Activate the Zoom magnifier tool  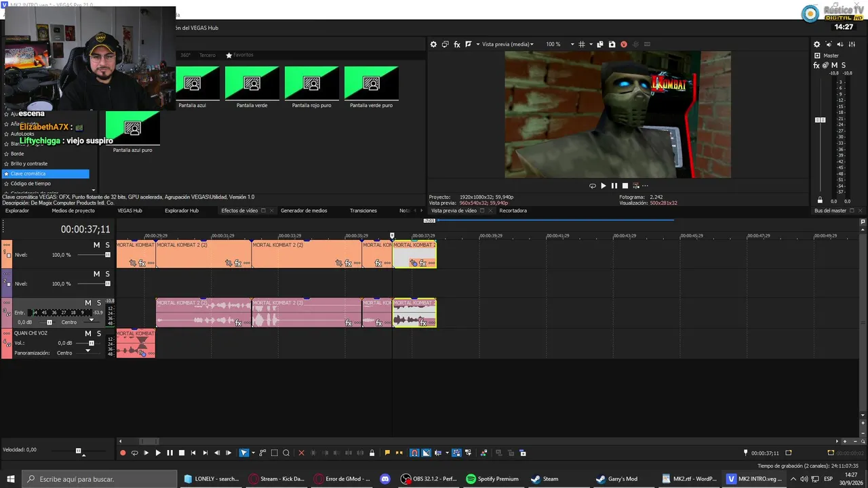pyautogui.click(x=286, y=453)
